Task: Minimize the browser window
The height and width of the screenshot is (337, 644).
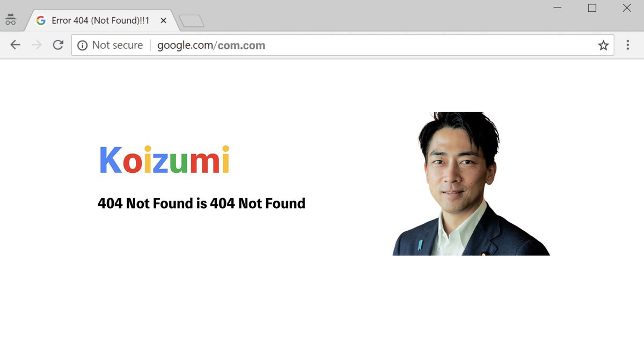Action: click(x=558, y=8)
